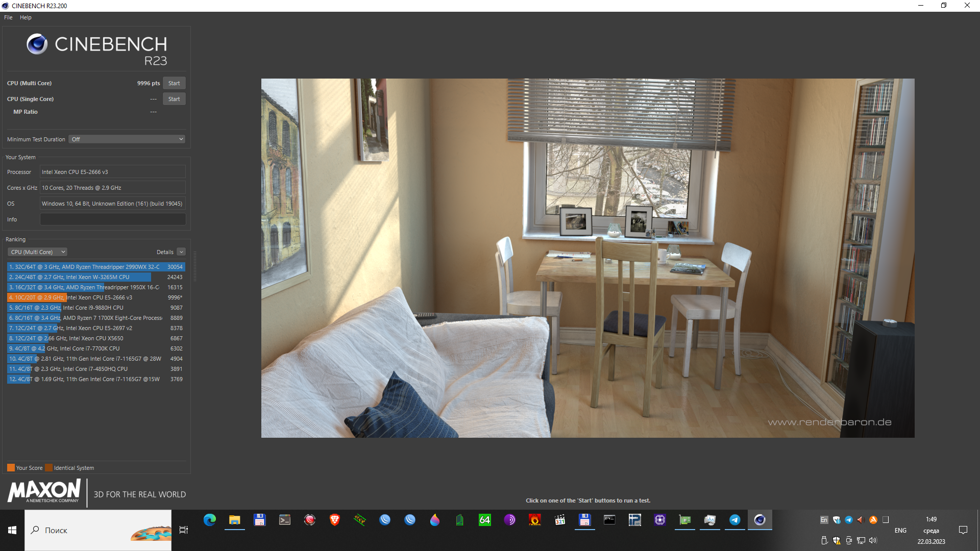Viewport: 980px width, 551px height.
Task: Click the brown Identical System legend swatch
Action: point(48,468)
